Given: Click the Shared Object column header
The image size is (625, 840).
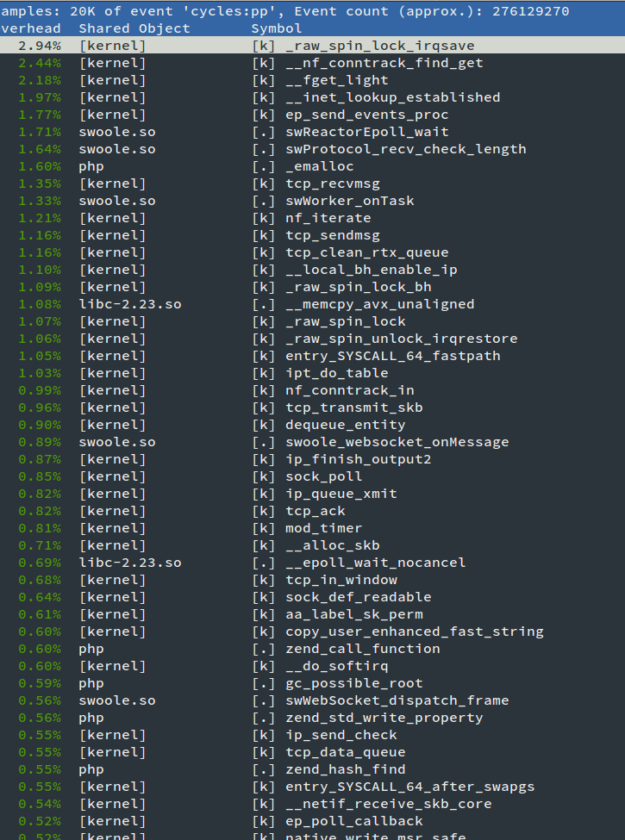Looking at the screenshot, I should [134, 28].
